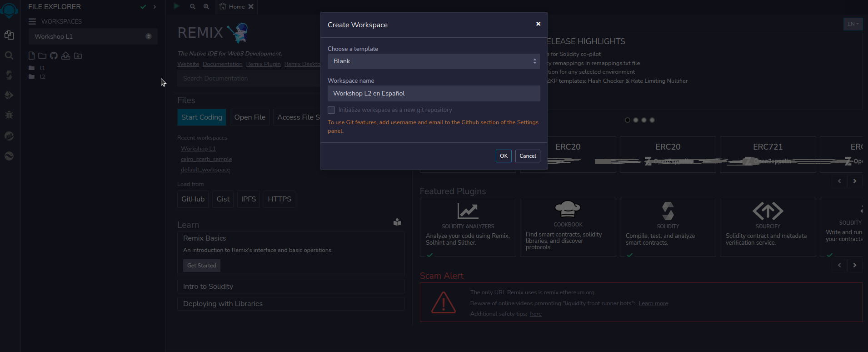This screenshot has height=352, width=868.
Task: Open the Sourcify plugin card
Action: pos(768,227)
